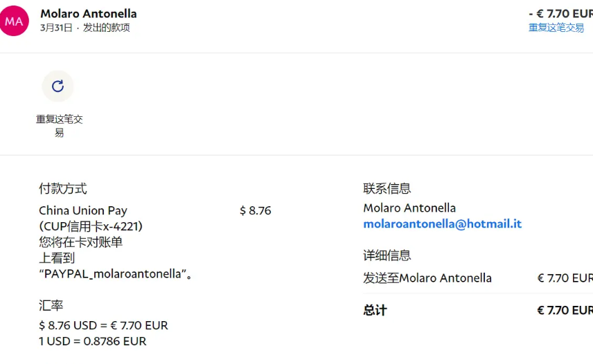Click the PAYPAL_molaroantonella statement descriptor text
Viewport: 593px width, 364px height.
116,274
